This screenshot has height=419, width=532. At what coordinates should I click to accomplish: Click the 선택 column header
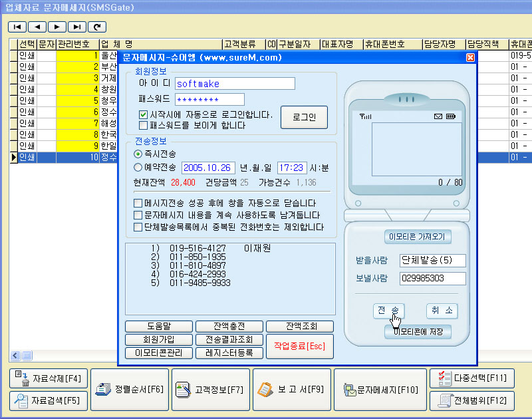[27, 44]
